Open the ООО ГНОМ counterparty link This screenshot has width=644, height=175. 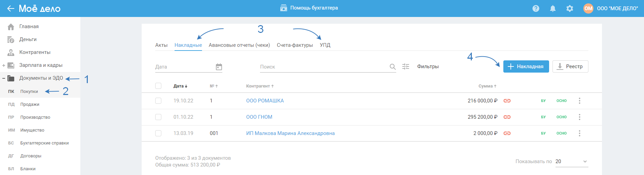click(259, 117)
